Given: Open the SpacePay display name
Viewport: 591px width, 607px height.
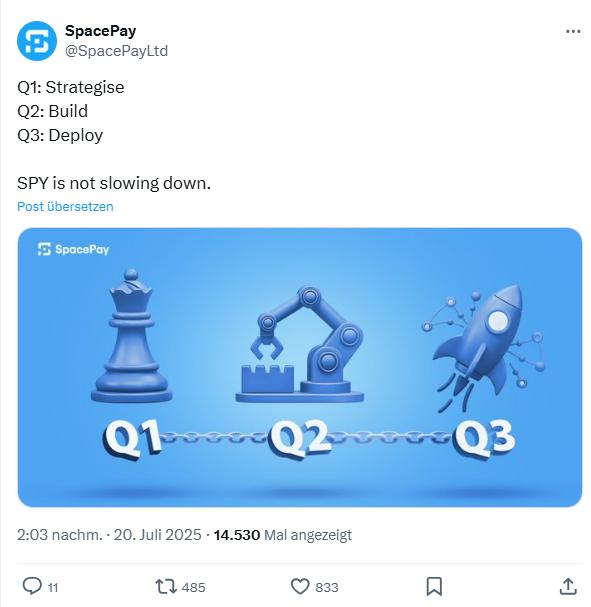Looking at the screenshot, I should (x=100, y=31).
